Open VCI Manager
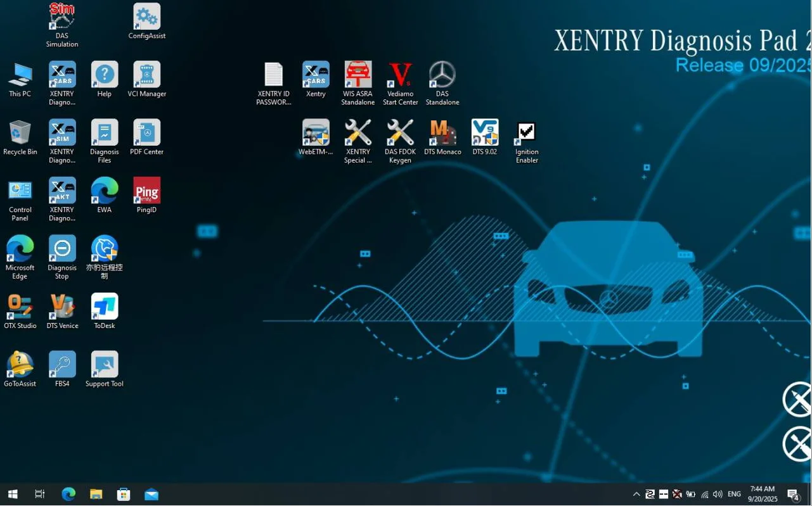 pyautogui.click(x=147, y=79)
